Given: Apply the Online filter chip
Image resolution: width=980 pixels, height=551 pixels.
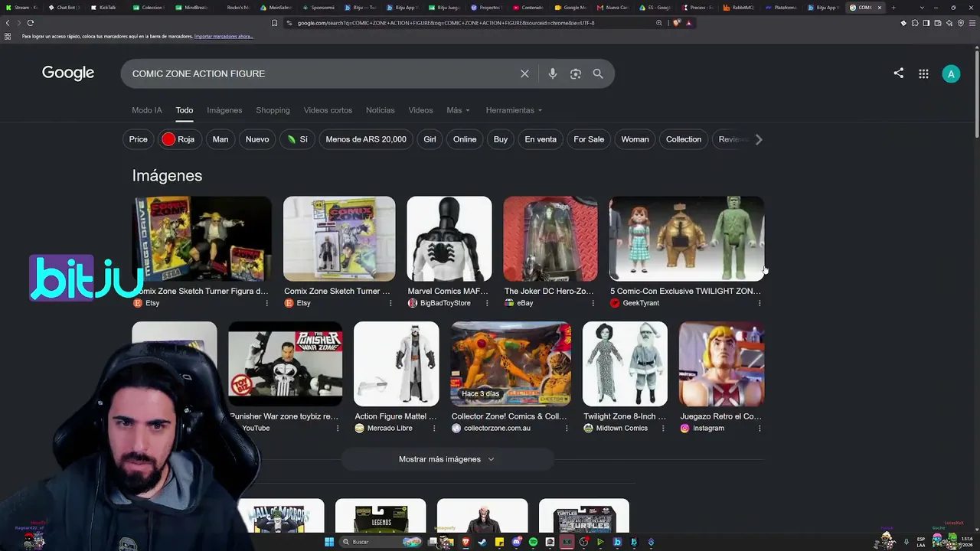Looking at the screenshot, I should pyautogui.click(x=465, y=139).
